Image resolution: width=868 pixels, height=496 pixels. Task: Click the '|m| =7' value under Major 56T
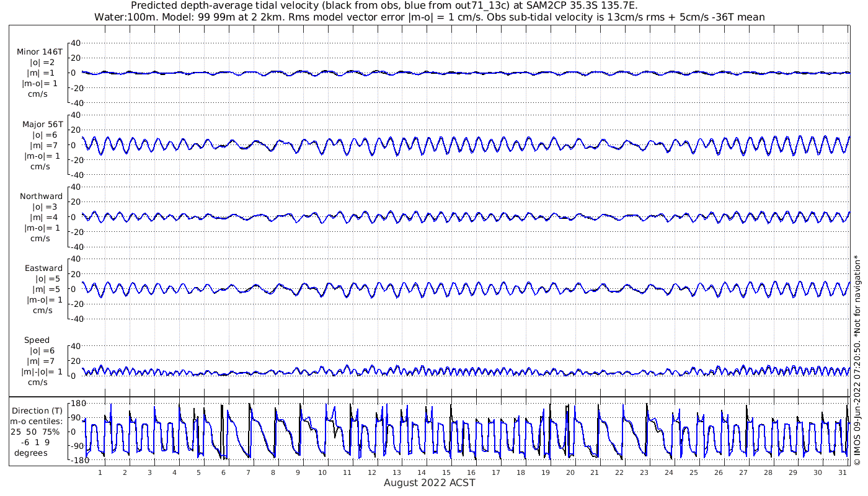tap(43, 145)
